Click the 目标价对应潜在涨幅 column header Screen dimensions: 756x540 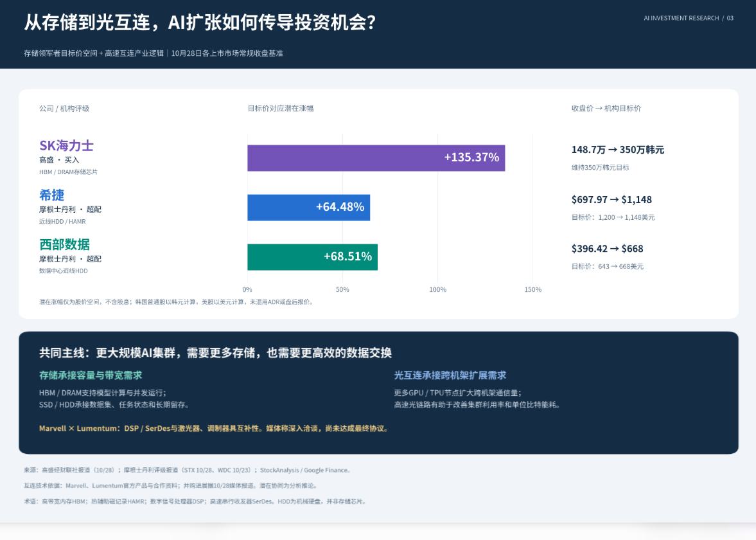(281, 109)
